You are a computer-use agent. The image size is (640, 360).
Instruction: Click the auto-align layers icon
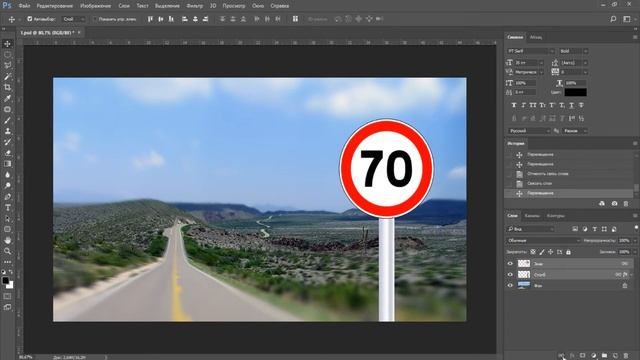click(295, 19)
